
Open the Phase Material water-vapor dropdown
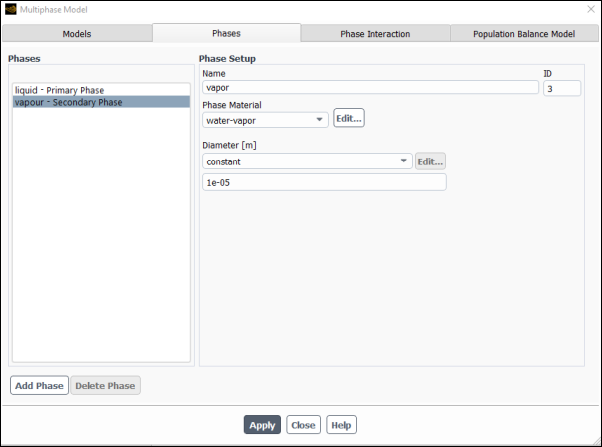click(265, 120)
